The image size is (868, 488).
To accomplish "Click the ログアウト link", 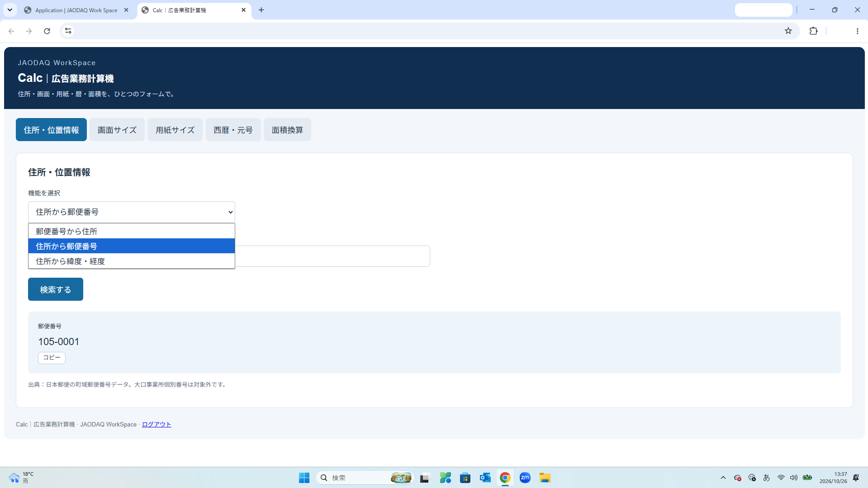I will 157,424.
